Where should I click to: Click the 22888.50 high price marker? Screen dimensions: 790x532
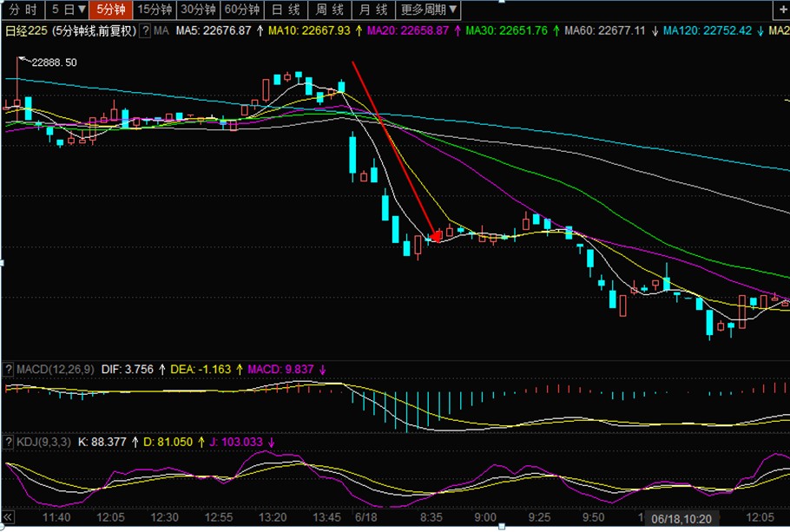[54, 62]
